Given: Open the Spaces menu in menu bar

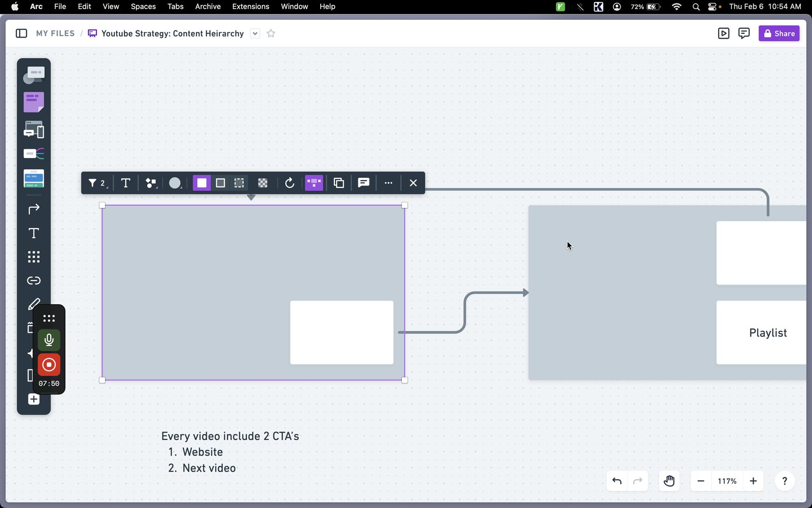Looking at the screenshot, I should 143,7.
